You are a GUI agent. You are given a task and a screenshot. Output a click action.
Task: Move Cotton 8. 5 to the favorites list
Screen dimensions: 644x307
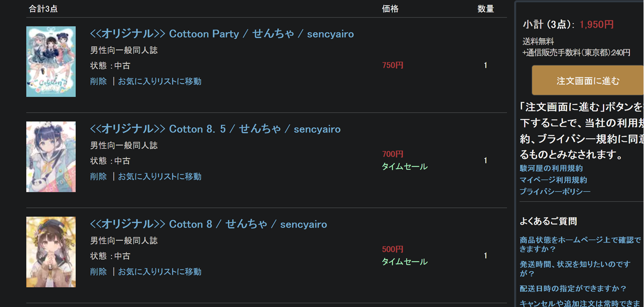tap(160, 176)
